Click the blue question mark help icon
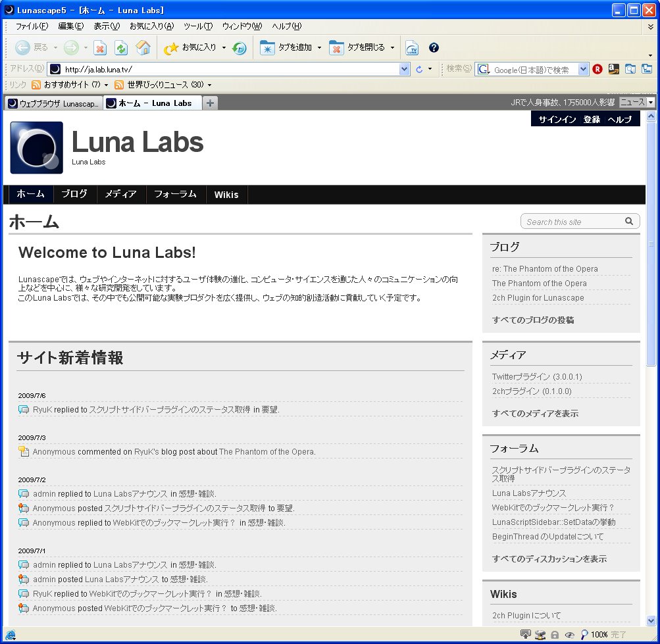The height and width of the screenshot is (644, 660). pyautogui.click(x=434, y=47)
